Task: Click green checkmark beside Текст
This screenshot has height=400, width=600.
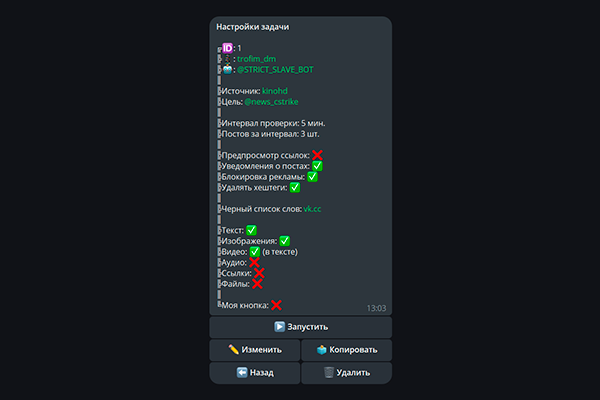Action: (251, 230)
